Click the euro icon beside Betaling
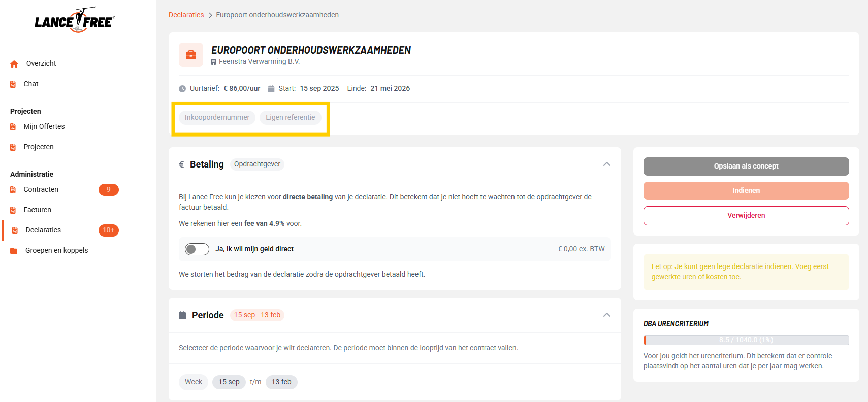Screen dimensions: 868x402 181,164
